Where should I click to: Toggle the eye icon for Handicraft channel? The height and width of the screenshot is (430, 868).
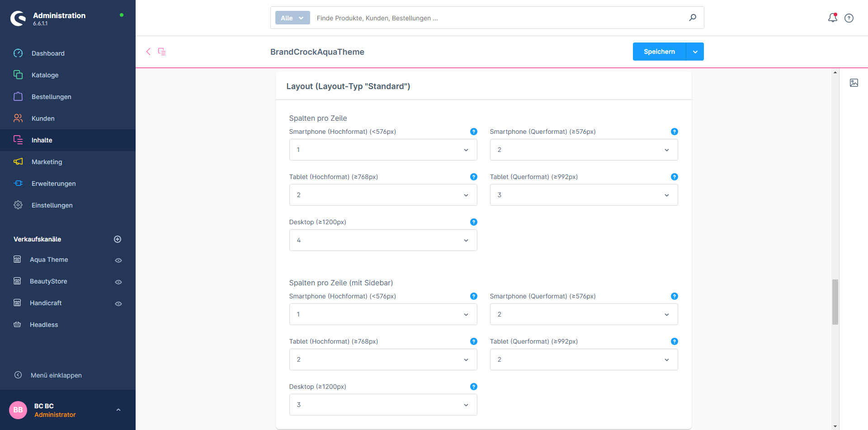coord(118,304)
